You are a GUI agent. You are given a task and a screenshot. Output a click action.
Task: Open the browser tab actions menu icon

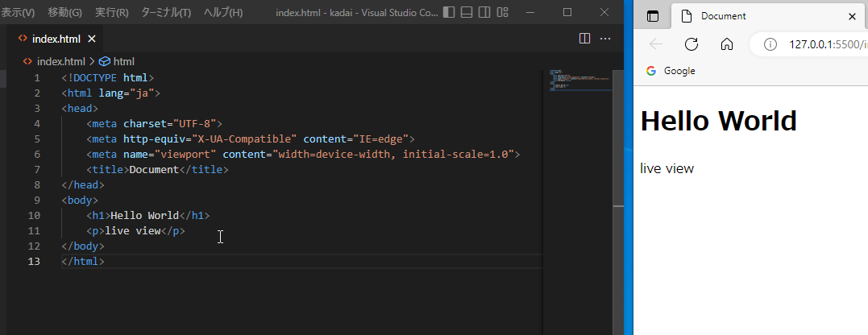[x=653, y=16]
